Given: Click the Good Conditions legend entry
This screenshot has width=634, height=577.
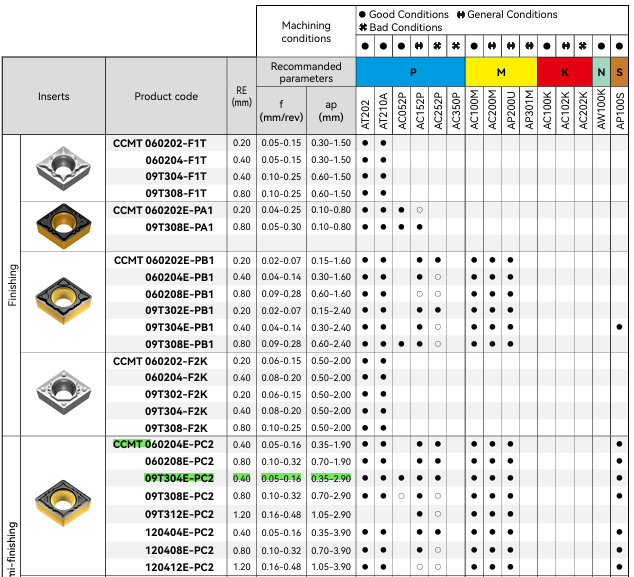Looking at the screenshot, I should coord(404,15).
